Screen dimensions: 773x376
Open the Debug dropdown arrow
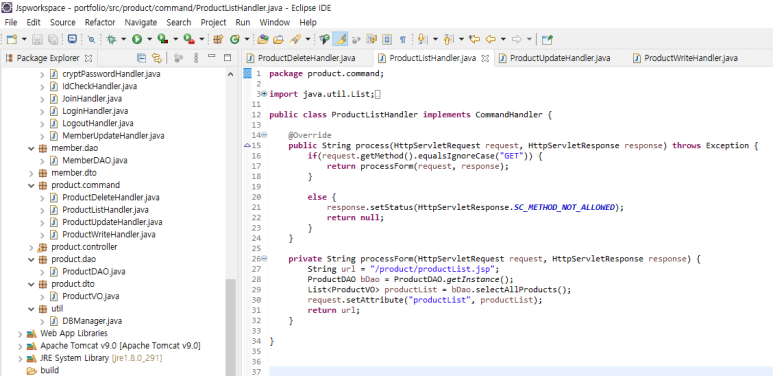pyautogui.click(x=123, y=39)
